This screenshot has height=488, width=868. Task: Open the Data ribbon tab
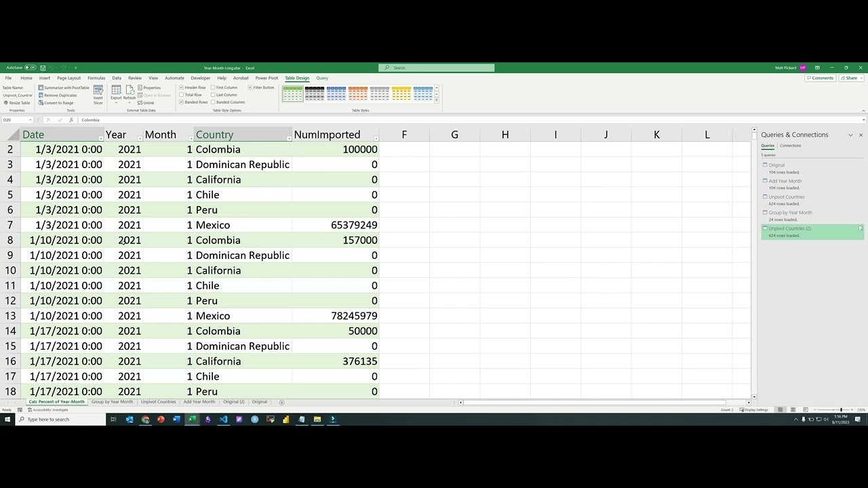coord(117,78)
